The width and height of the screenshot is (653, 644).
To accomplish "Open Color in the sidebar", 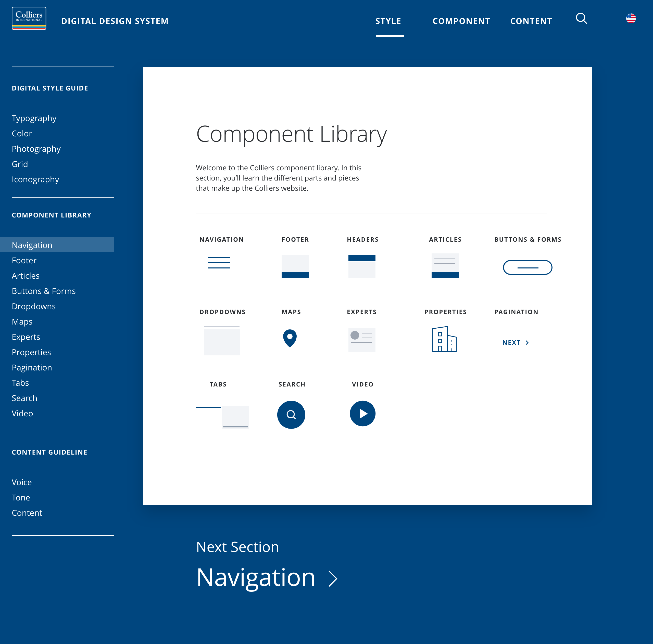I will pyautogui.click(x=22, y=133).
